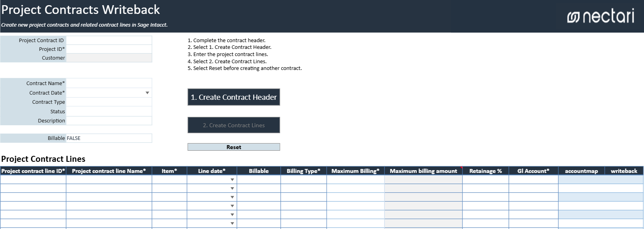This screenshot has height=229, width=644.
Task: Open the Line date dropdown in the first row
Action: coord(232,180)
